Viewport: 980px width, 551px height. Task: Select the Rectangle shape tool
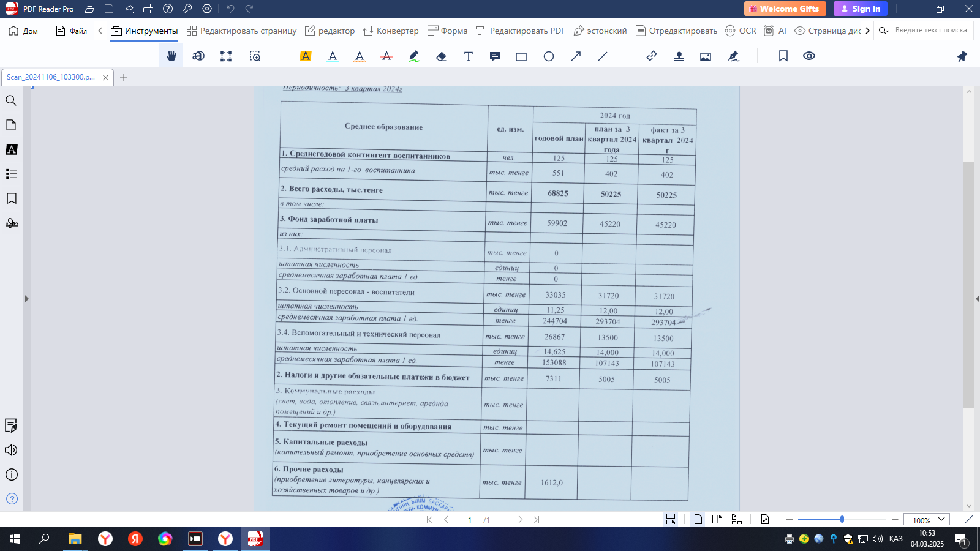click(521, 56)
